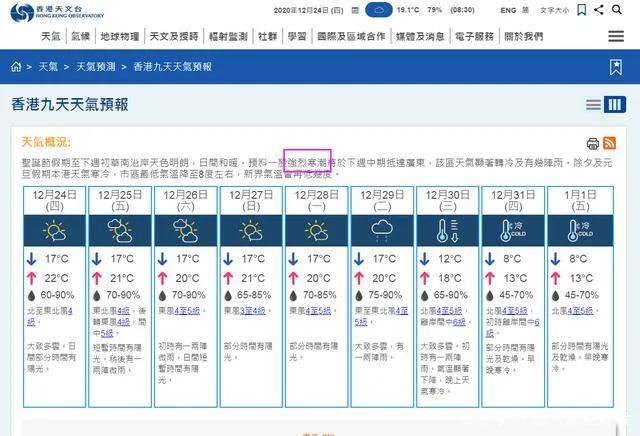This screenshot has height=436, width=640.
Task: Click the 12月30日 temperature drop icon
Action: point(447,231)
